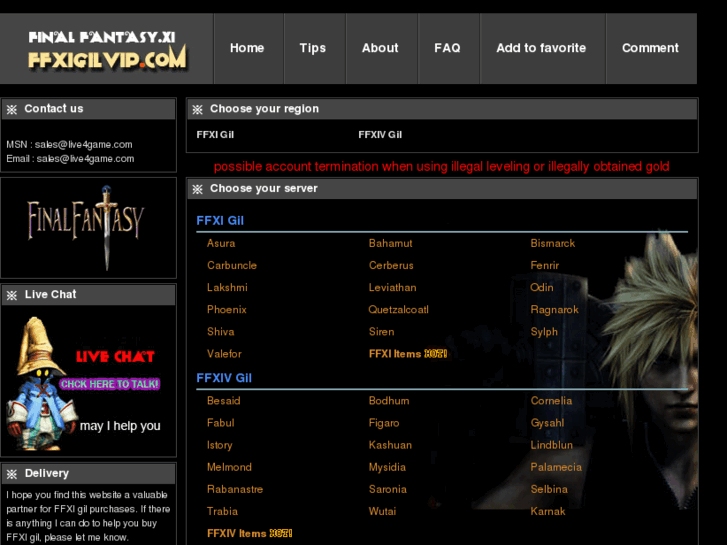Select the Carbuncle server
Image resolution: width=727 pixels, height=545 pixels.
[x=232, y=266]
